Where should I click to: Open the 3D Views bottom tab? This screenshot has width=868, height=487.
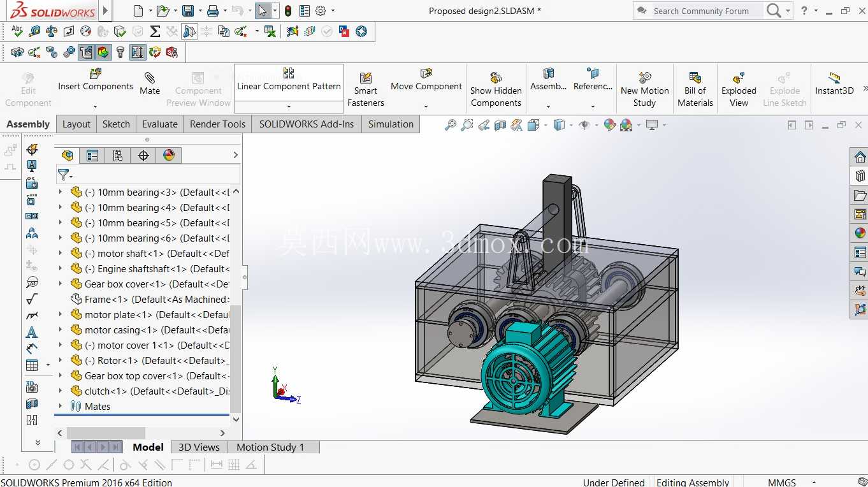pyautogui.click(x=199, y=447)
